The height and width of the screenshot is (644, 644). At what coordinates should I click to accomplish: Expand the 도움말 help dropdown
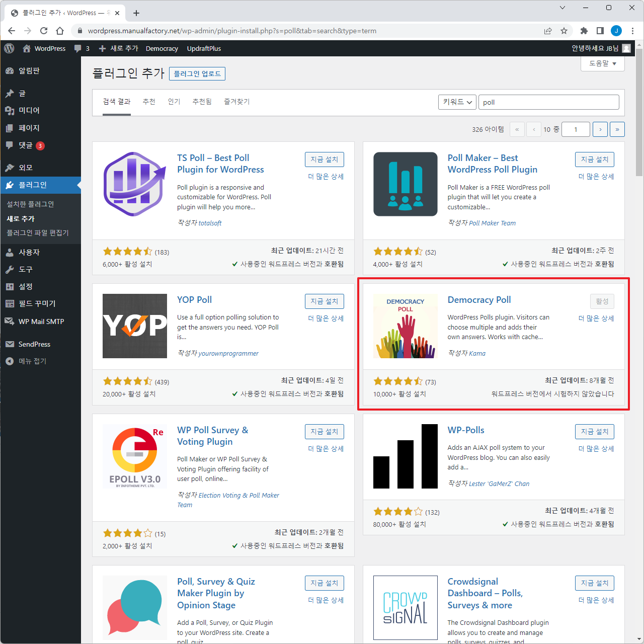603,63
